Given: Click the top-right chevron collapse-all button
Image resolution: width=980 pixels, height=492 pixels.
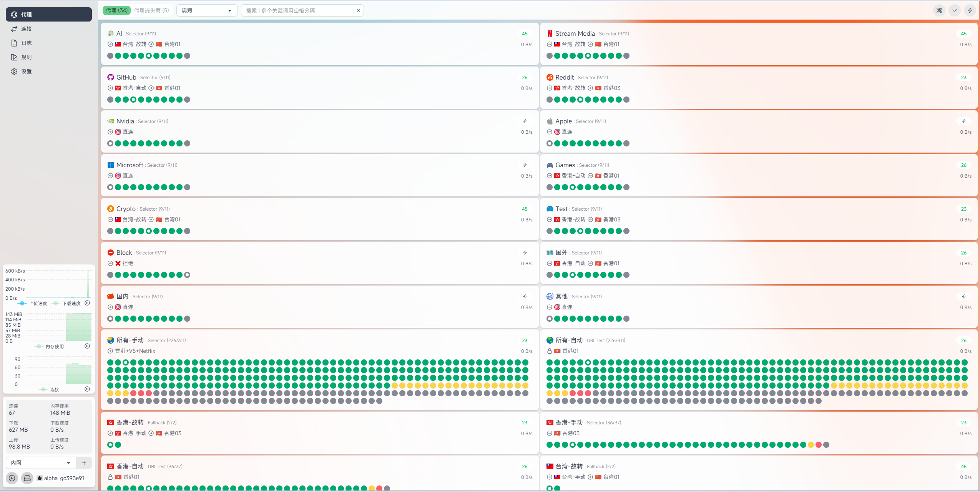Looking at the screenshot, I should click(954, 10).
